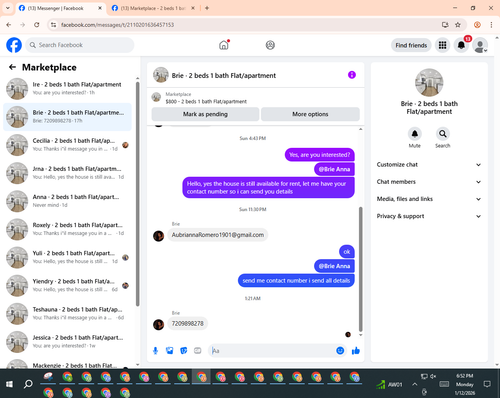The width and height of the screenshot is (500, 398).
Task: Open the Roxely conversation
Action: point(67,229)
